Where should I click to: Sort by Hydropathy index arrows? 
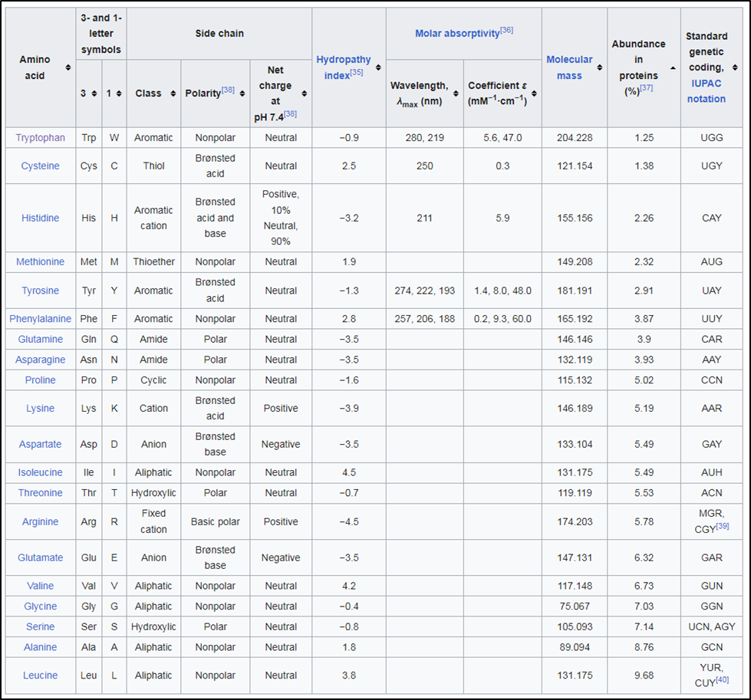click(x=378, y=67)
